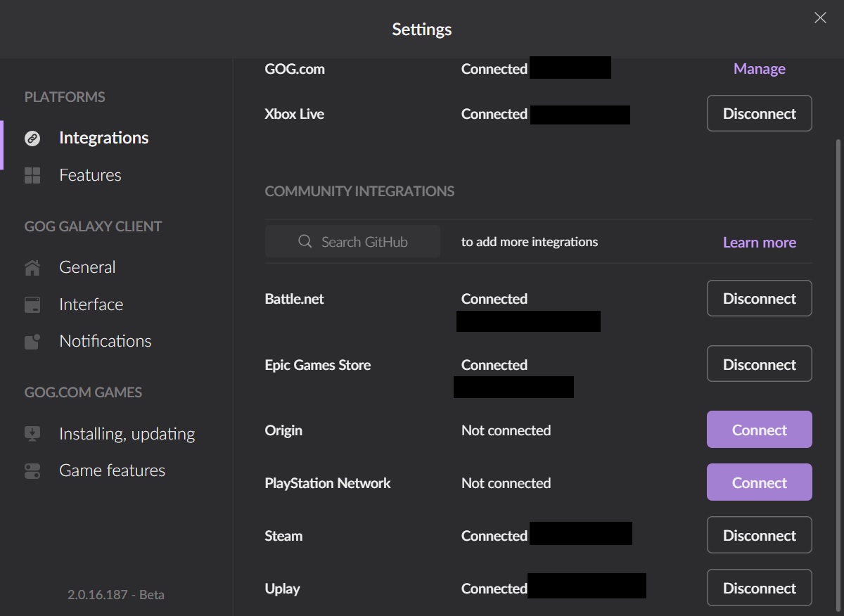
Task: Click the home icon next to General
Action: (32, 267)
